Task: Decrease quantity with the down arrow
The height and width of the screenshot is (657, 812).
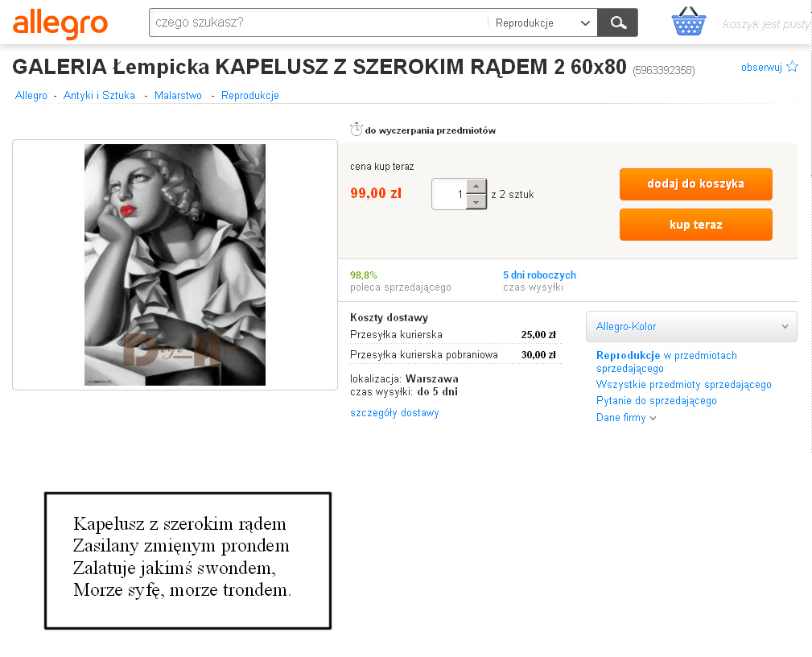Action: click(x=476, y=202)
